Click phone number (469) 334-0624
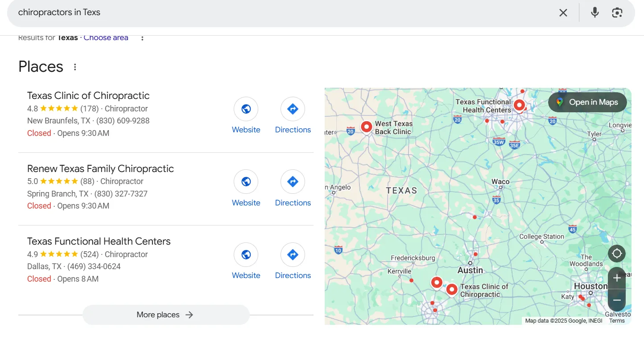Image resolution: width=644 pixels, height=340 pixels. tap(94, 266)
